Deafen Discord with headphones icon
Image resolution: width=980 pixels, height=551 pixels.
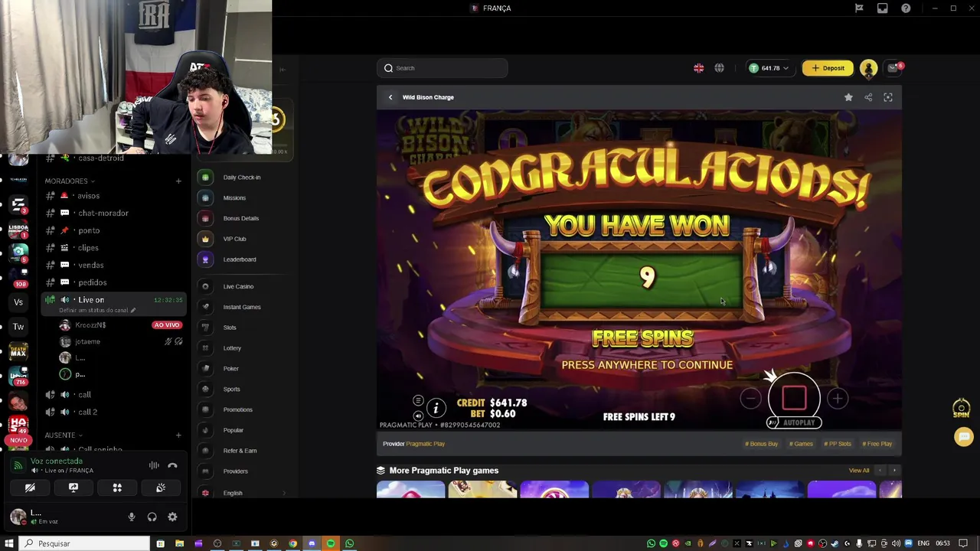click(152, 517)
